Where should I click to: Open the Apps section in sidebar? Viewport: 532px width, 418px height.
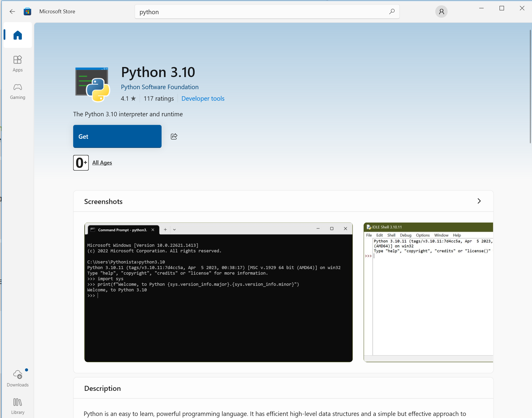pyautogui.click(x=18, y=63)
